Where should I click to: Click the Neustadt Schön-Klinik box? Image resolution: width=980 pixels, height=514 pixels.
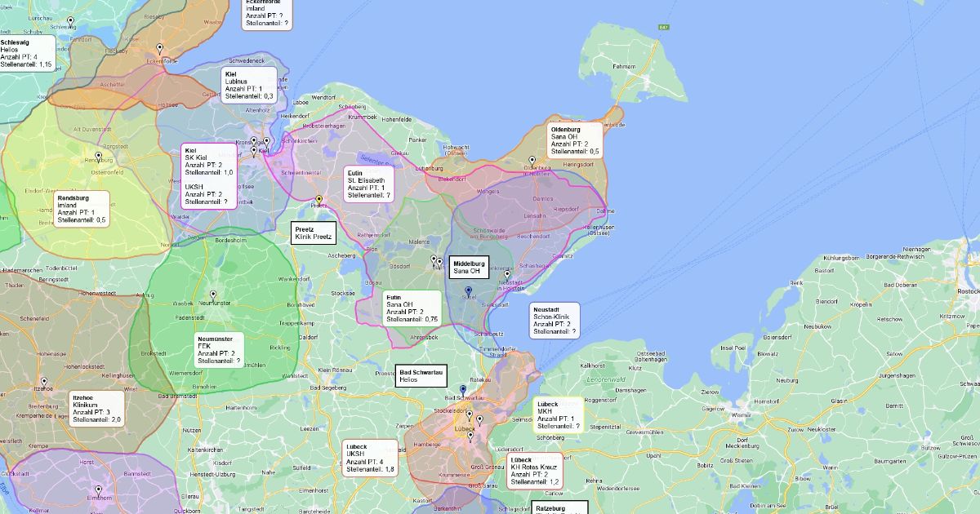(x=555, y=321)
